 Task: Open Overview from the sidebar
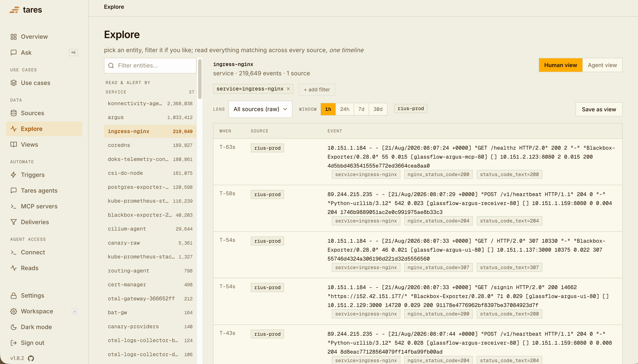44,37
